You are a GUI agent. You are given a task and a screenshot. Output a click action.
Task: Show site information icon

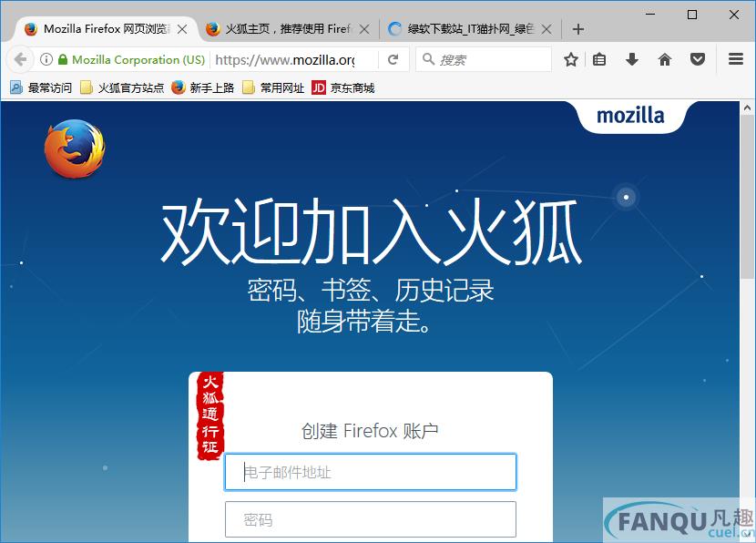coord(46,59)
